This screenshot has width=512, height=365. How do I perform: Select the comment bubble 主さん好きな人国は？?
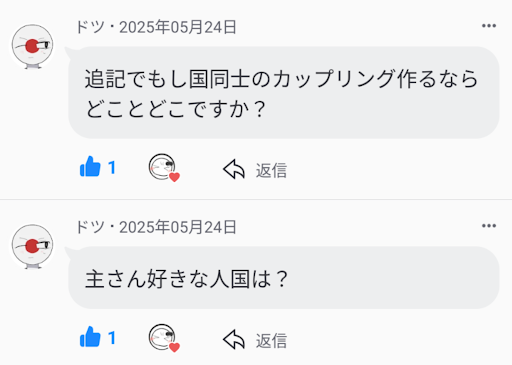click(284, 278)
